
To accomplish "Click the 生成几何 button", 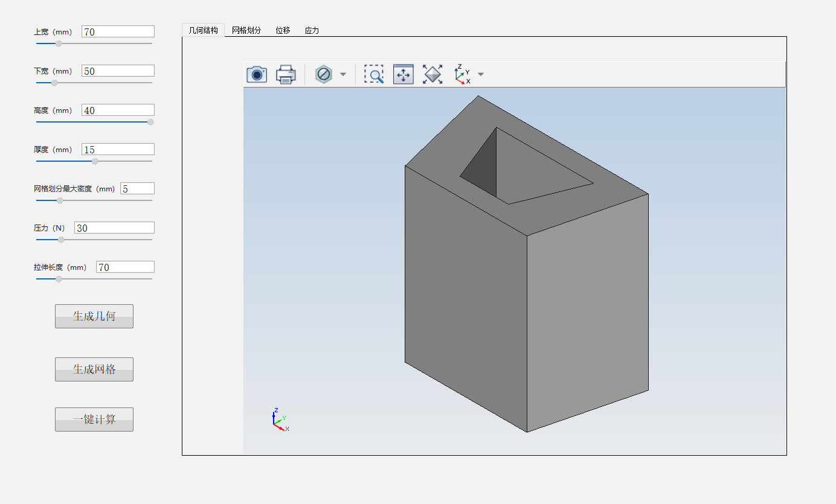I will pyautogui.click(x=94, y=316).
